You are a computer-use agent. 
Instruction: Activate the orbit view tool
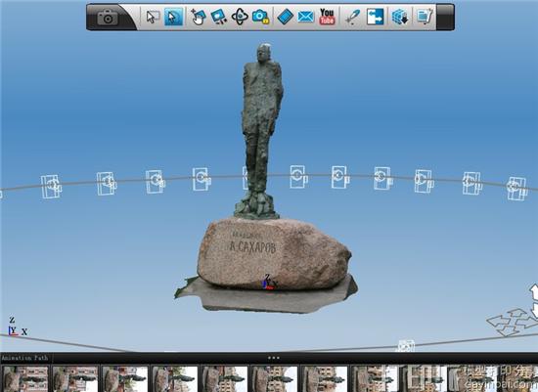(240, 17)
